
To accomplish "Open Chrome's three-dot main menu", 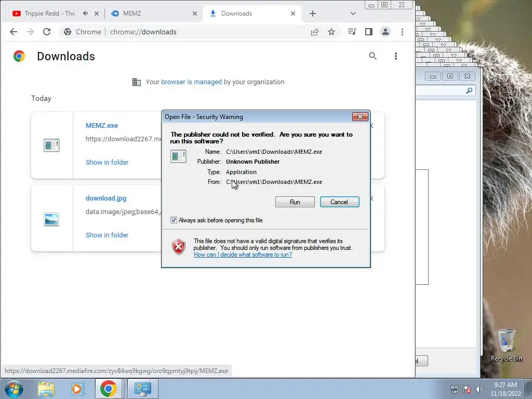I will tap(403, 32).
